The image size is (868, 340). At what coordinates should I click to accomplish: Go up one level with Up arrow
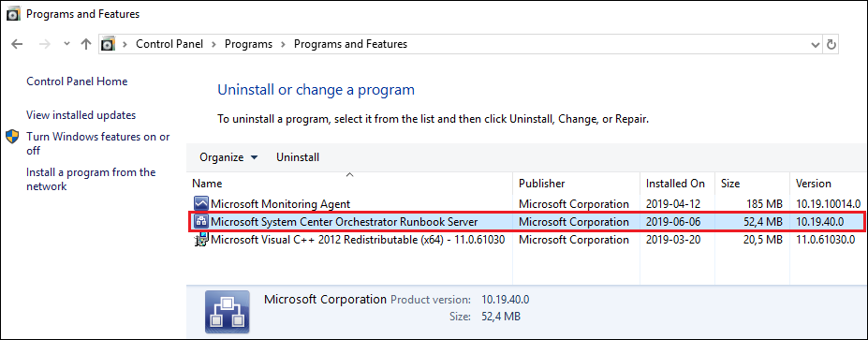tap(86, 44)
